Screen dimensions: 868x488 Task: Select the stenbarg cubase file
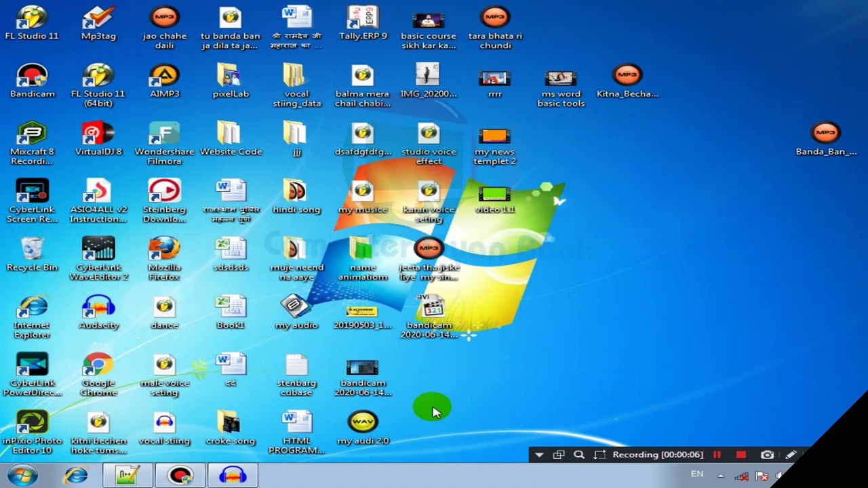pyautogui.click(x=296, y=374)
